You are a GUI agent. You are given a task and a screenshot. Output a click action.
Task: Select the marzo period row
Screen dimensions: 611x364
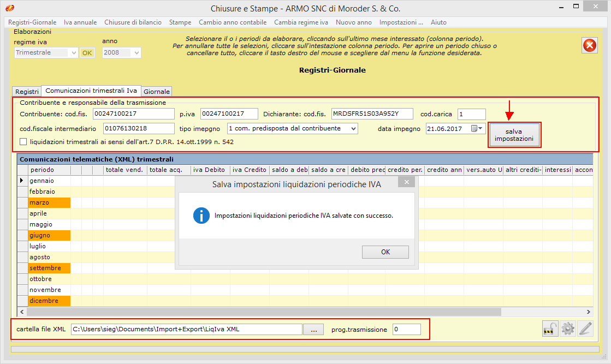(x=49, y=202)
